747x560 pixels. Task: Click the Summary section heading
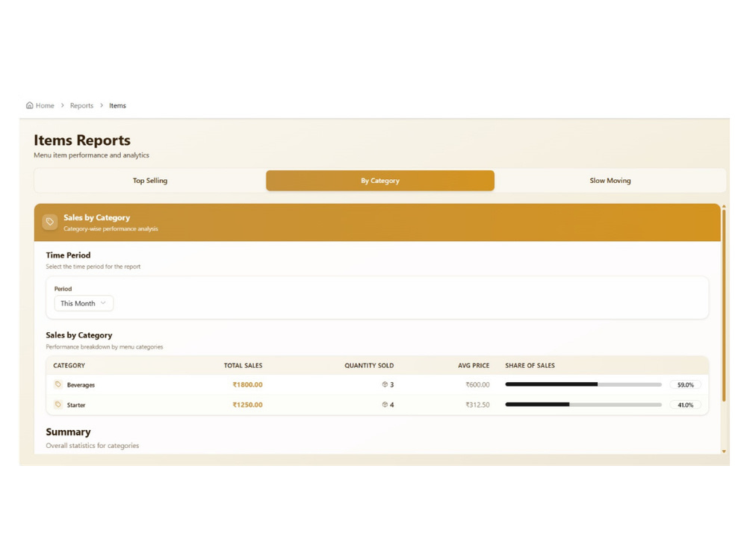pyautogui.click(x=68, y=432)
